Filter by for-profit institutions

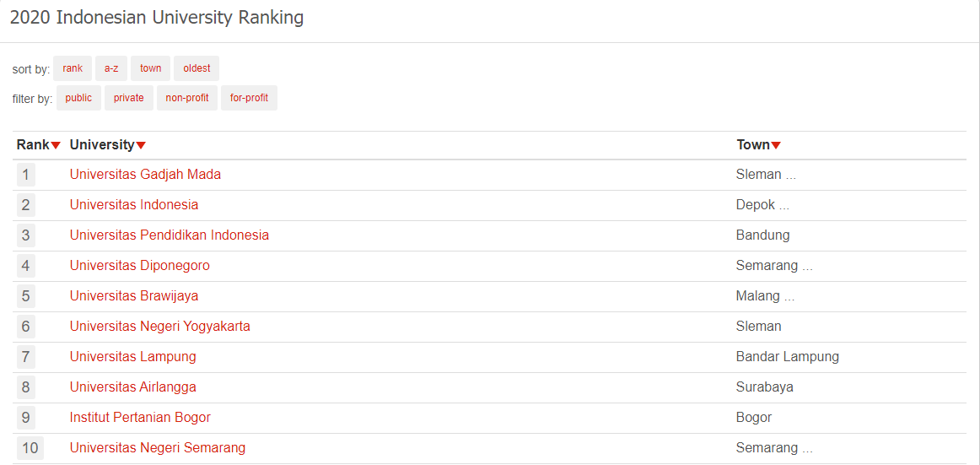(249, 98)
